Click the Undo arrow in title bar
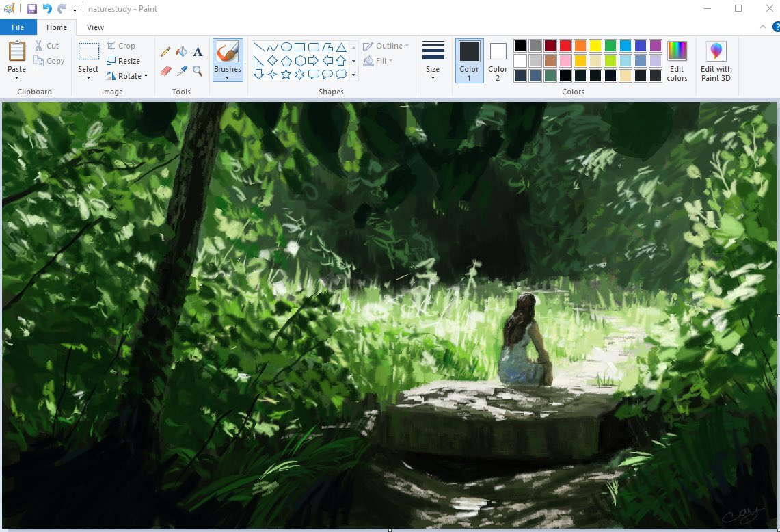The image size is (780, 532). [x=46, y=8]
